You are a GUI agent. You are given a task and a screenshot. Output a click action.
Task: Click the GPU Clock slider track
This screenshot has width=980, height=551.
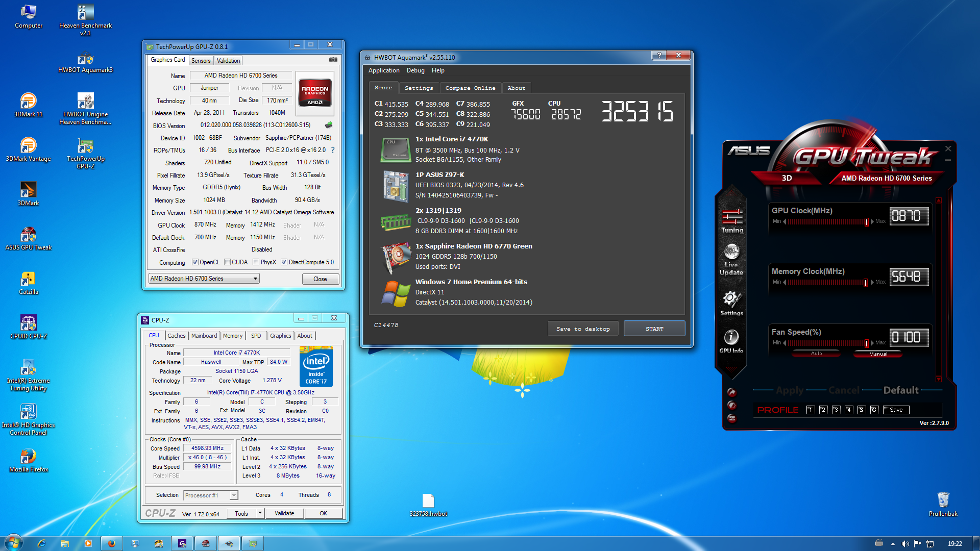coord(828,221)
